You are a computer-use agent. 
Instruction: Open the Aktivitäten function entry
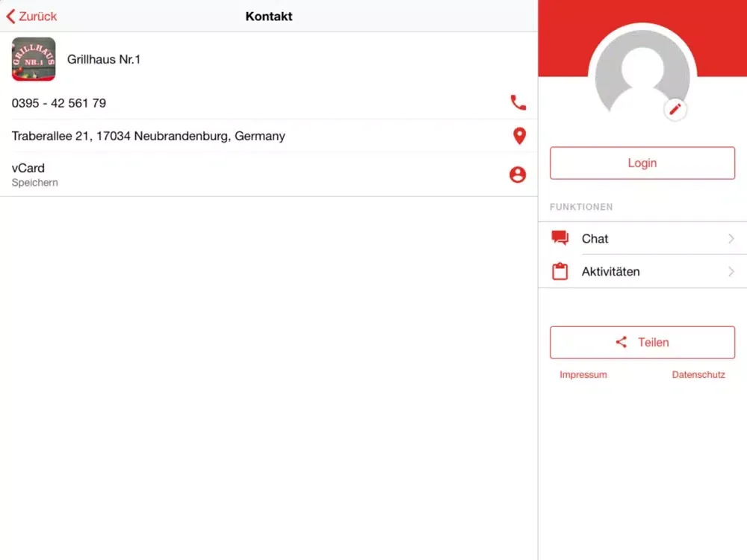[x=642, y=272]
